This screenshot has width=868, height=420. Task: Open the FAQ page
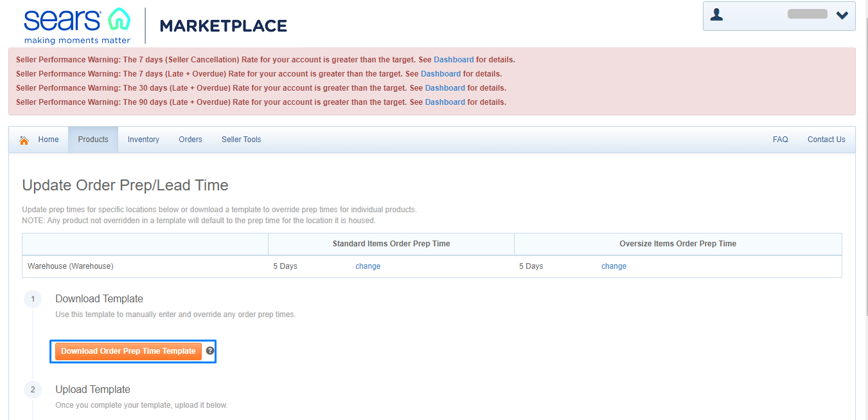(x=781, y=140)
